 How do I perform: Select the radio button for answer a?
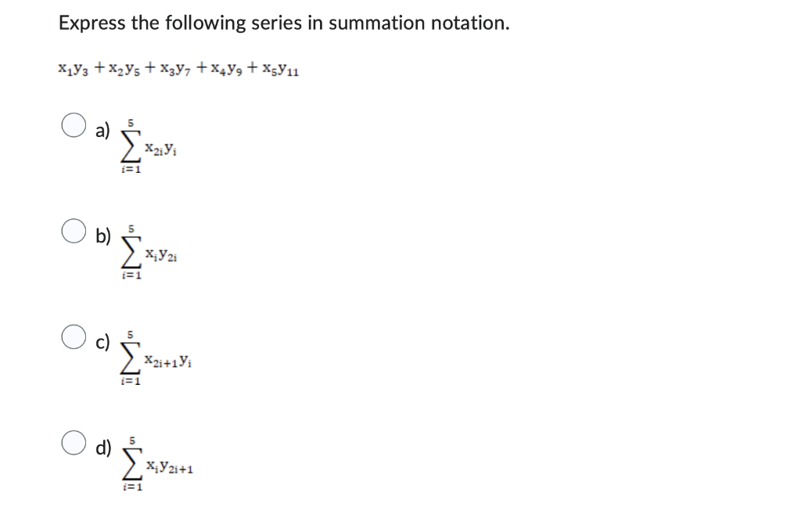tap(74, 124)
